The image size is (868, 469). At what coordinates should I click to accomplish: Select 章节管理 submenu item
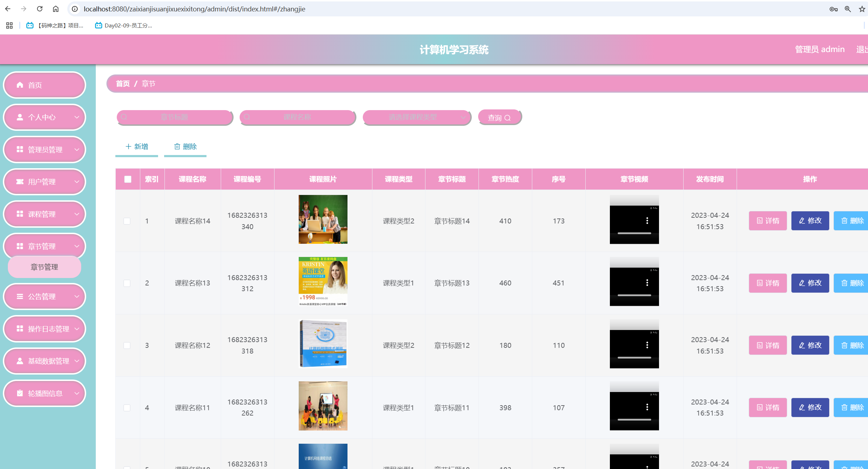point(45,267)
